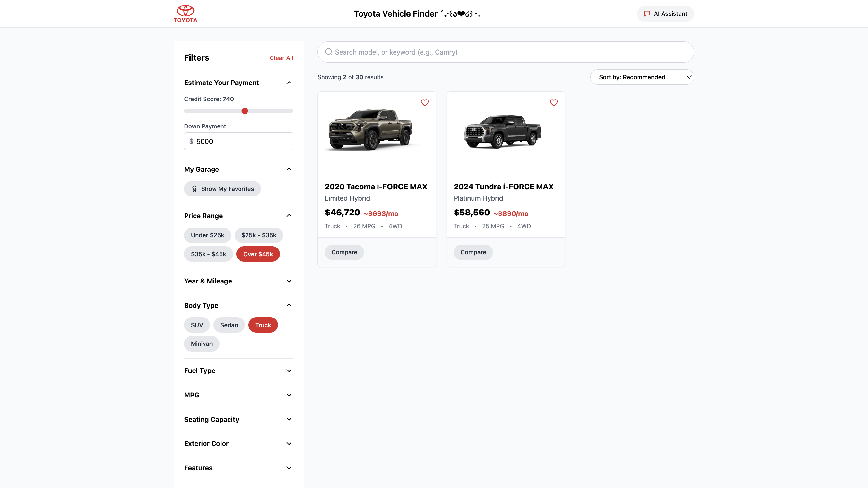The height and width of the screenshot is (488, 868).
Task: Click the Down Payment input field
Action: click(243, 141)
